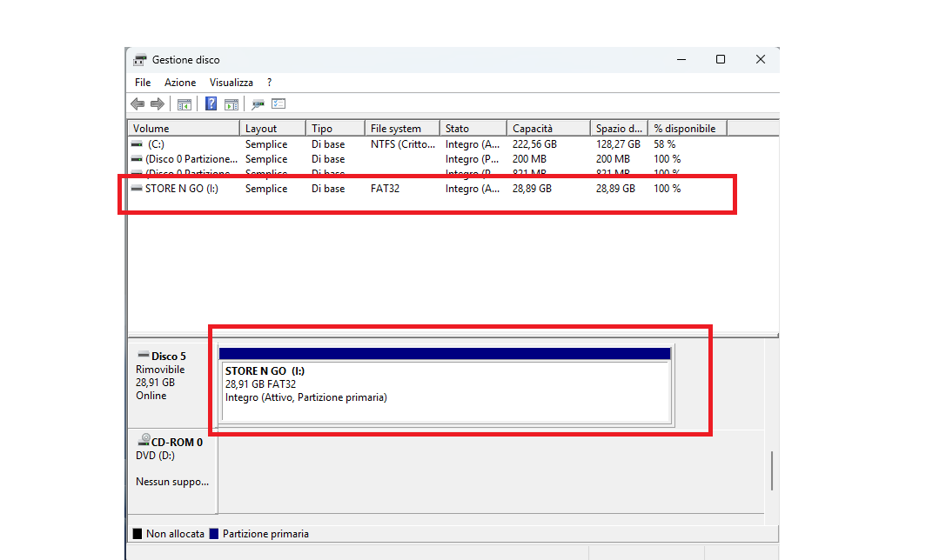
Task: Click the rescan disks connection icon
Action: pyautogui.click(x=258, y=104)
